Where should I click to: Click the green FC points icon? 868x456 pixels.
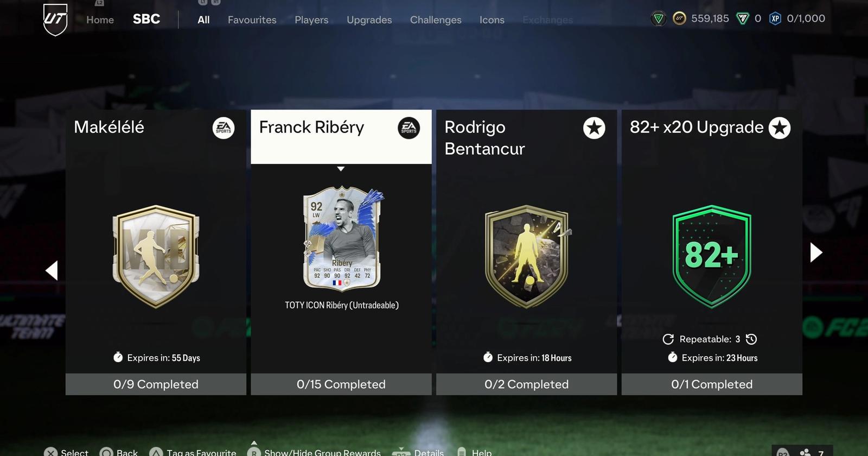click(742, 19)
